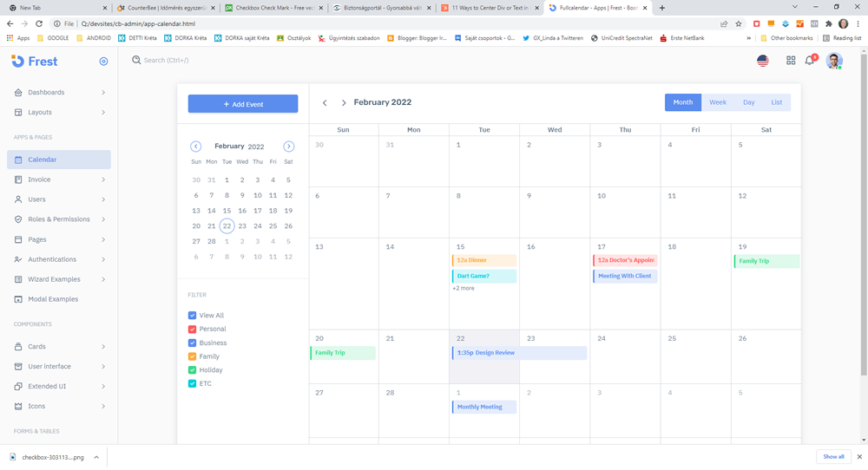Click mini calendar previous month arrow
Image resolution: width=868 pixels, height=470 pixels.
(196, 147)
